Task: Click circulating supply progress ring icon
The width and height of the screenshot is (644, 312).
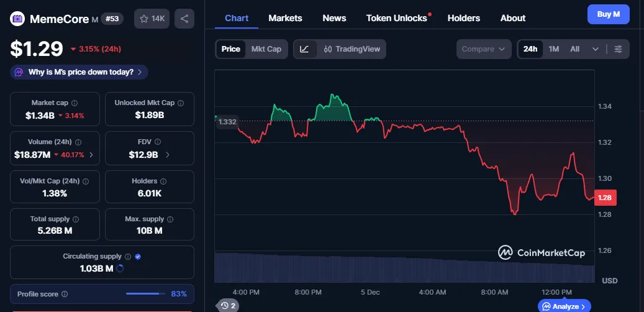Action: 120,269
